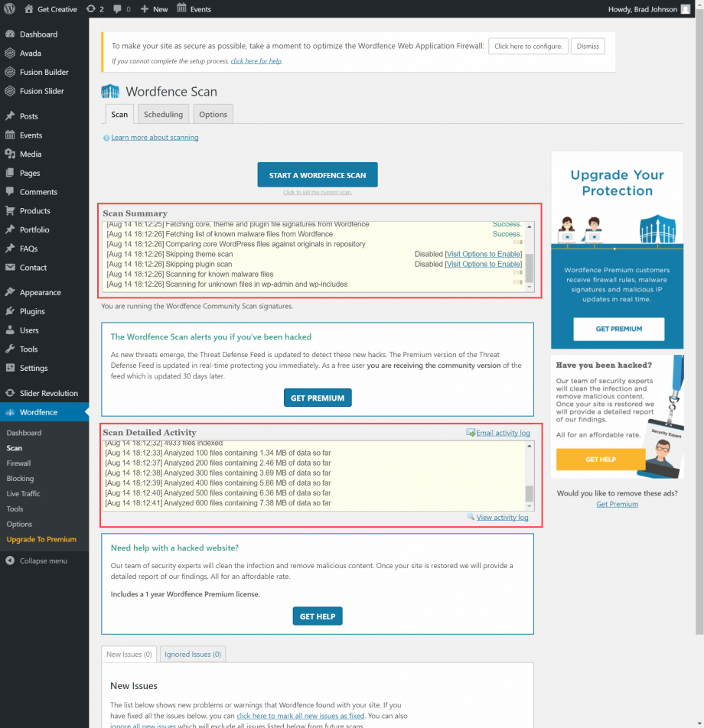Click the View activity log link
Screen dimensions: 704x728
pyautogui.click(x=502, y=517)
